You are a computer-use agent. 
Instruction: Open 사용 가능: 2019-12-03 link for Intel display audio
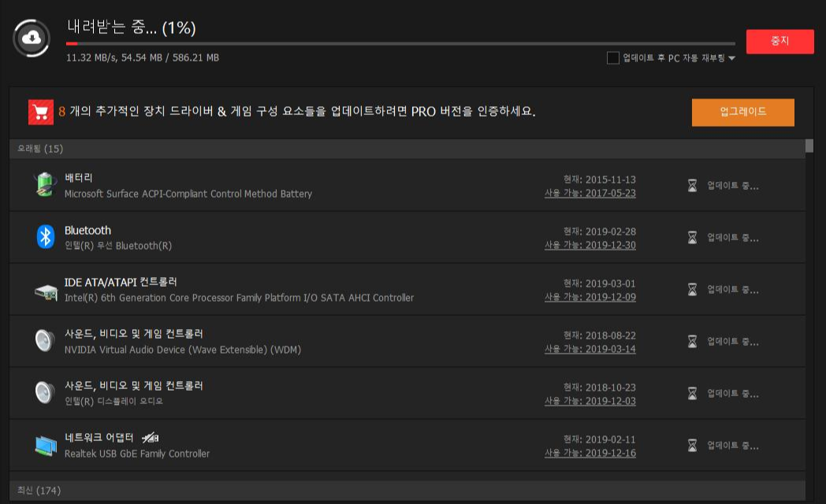click(590, 401)
